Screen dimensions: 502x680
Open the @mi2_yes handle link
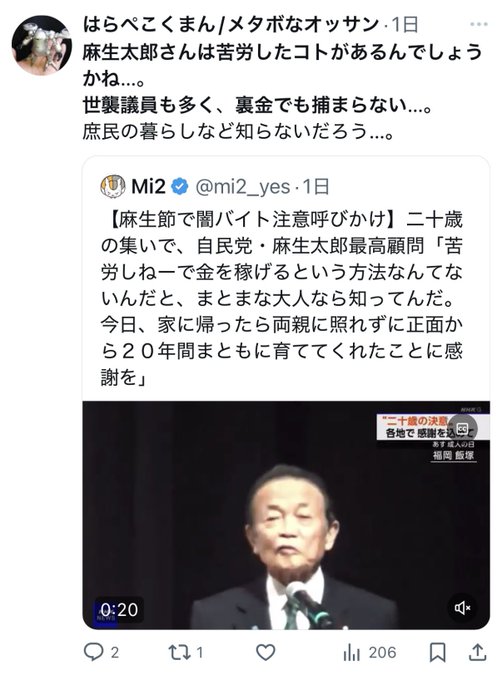(243, 187)
